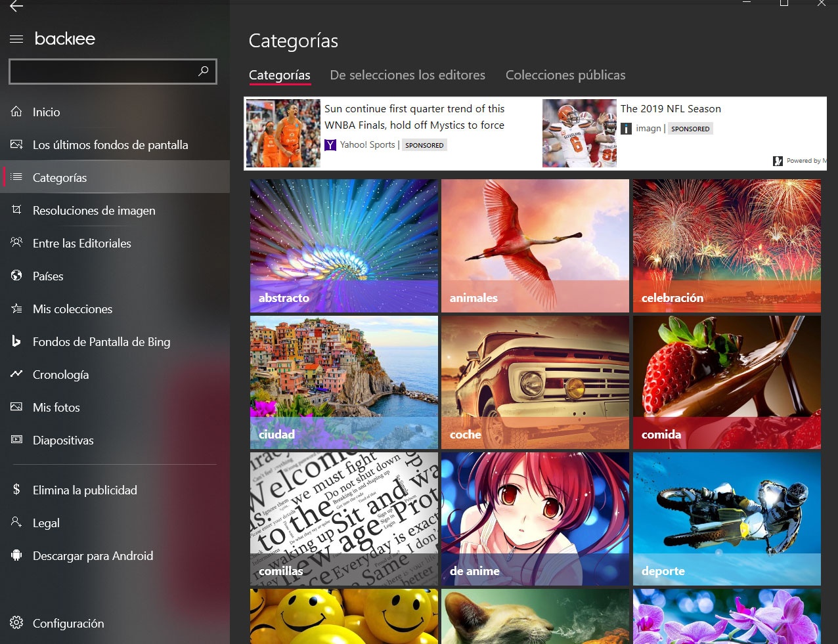Open the comillas category
Image resolution: width=838 pixels, height=644 pixels.
coord(344,519)
